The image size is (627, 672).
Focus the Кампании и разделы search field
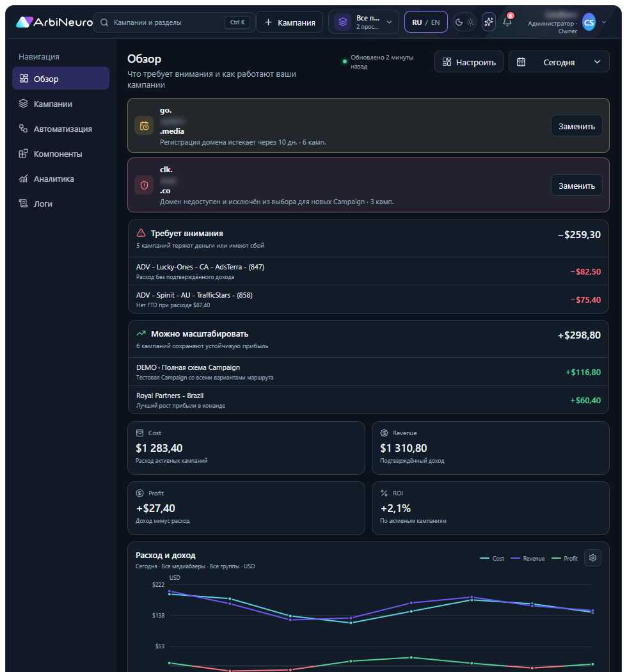[x=174, y=22]
